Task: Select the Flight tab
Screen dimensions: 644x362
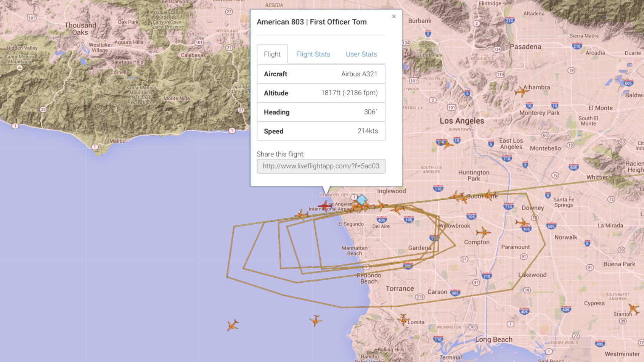Action: point(272,54)
